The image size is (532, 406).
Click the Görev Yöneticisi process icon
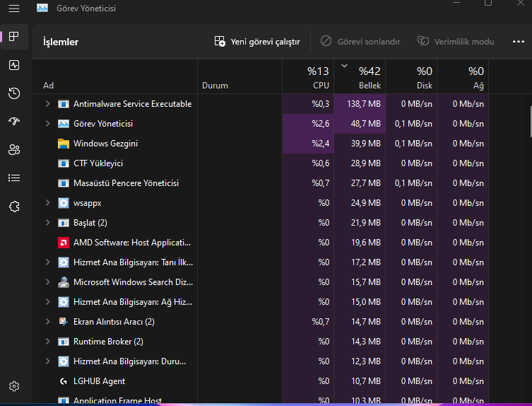(x=64, y=124)
